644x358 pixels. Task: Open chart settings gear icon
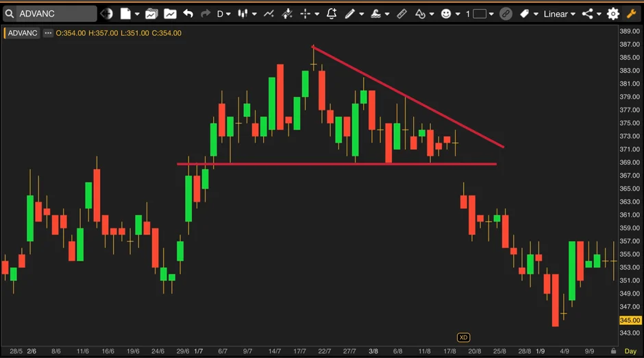[613, 14]
